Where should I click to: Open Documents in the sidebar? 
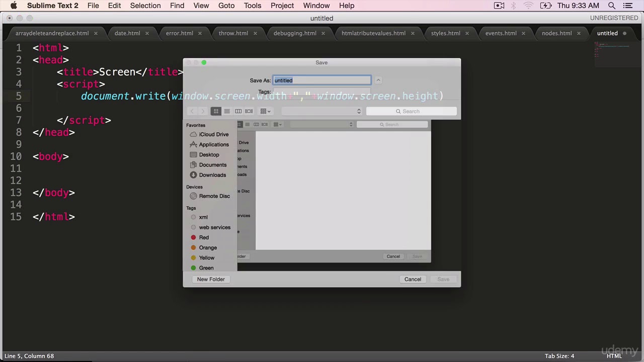(x=209, y=165)
